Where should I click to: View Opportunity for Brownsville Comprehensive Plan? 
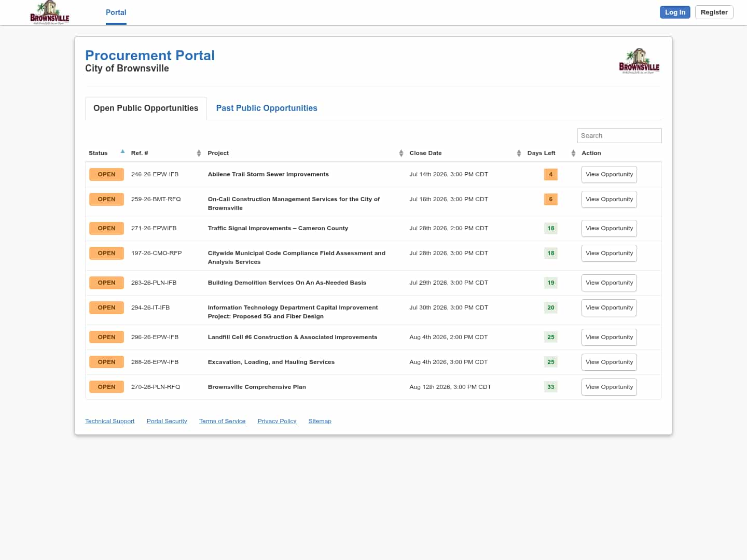pyautogui.click(x=609, y=387)
